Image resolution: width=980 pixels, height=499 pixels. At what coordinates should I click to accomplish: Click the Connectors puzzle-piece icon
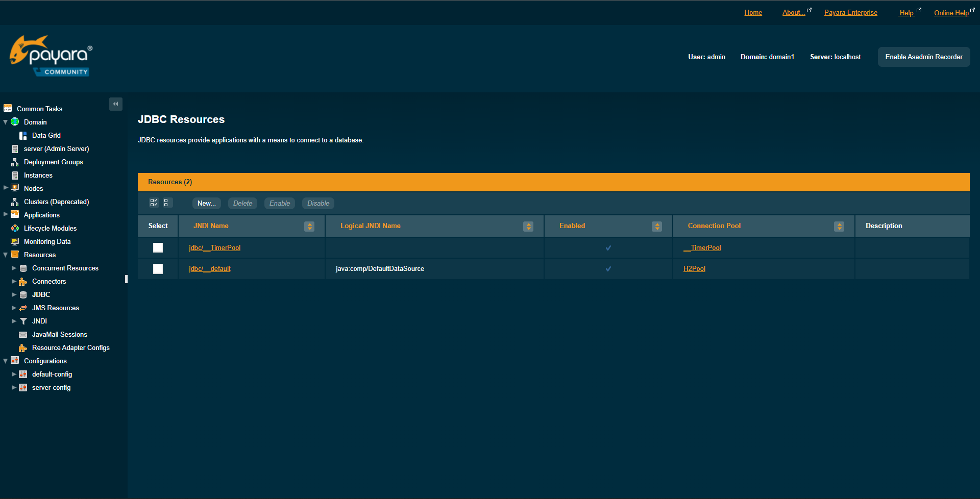coord(23,281)
